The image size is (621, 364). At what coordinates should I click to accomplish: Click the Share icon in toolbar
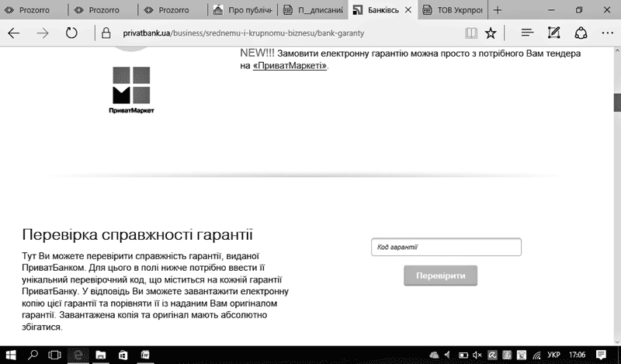(x=581, y=33)
